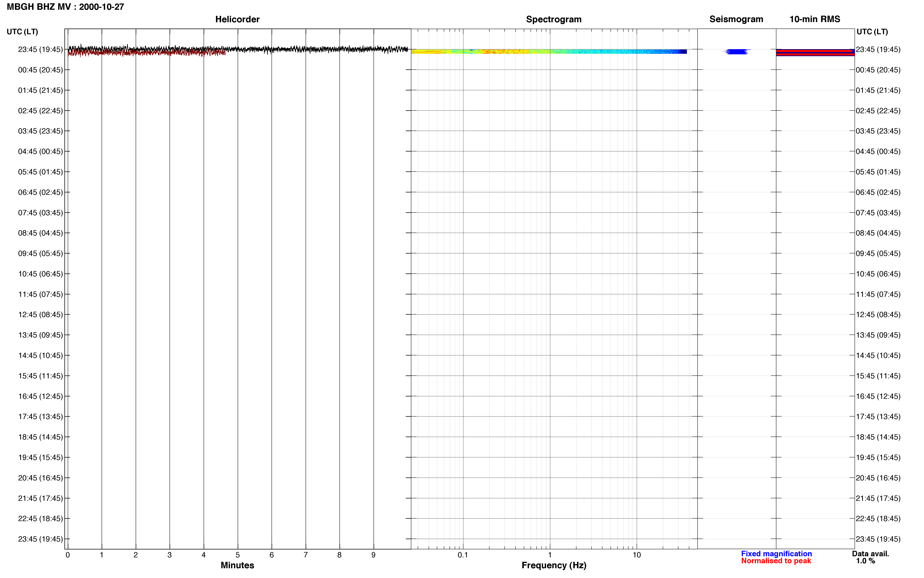Screen dimensions: 924x578
Task: Click the '10-min RMS' panel heading
Action: point(815,19)
